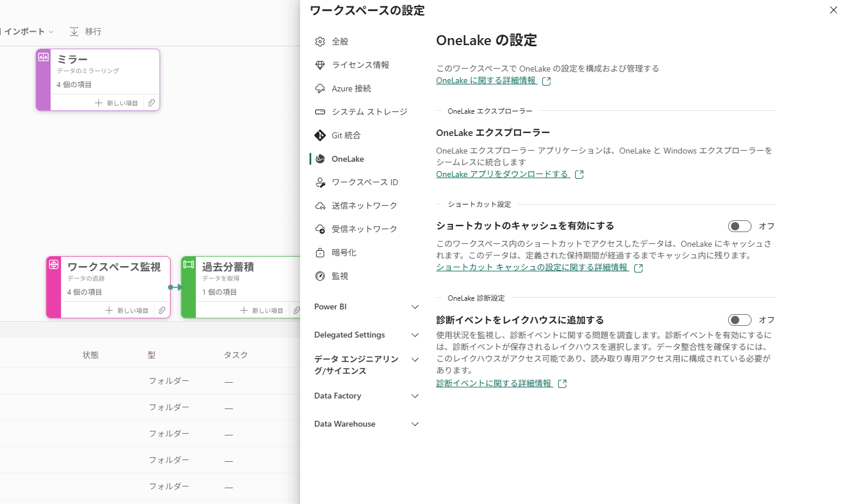This screenshot has height=504, width=850.
Task: Expand データ エンジニアリング/サイエンス section
Action: [367, 365]
